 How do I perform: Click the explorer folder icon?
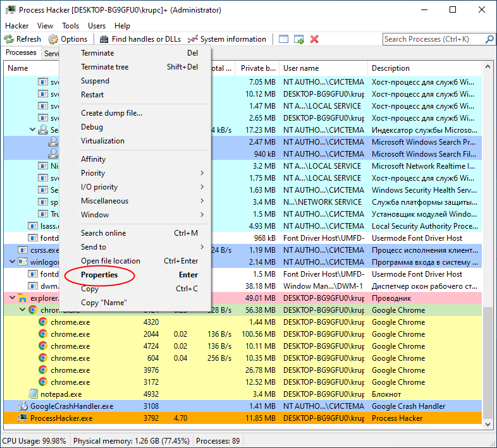[23, 298]
